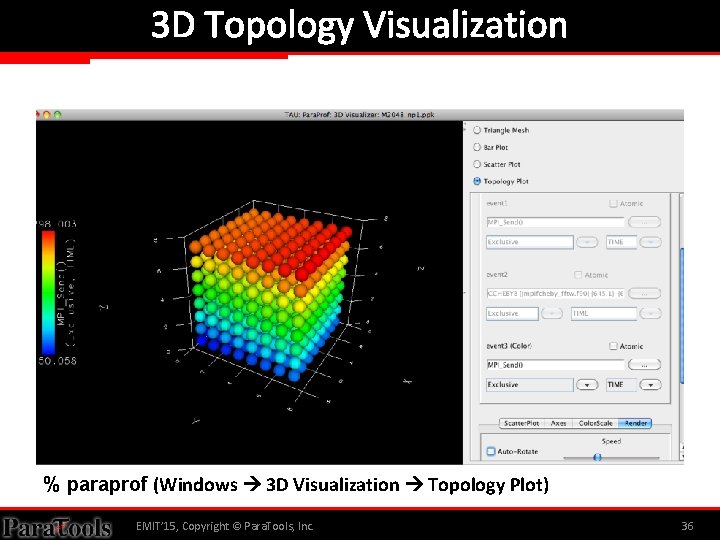Open the event3 Exclusive dropdown arrow
The image size is (720, 540).
click(x=587, y=385)
